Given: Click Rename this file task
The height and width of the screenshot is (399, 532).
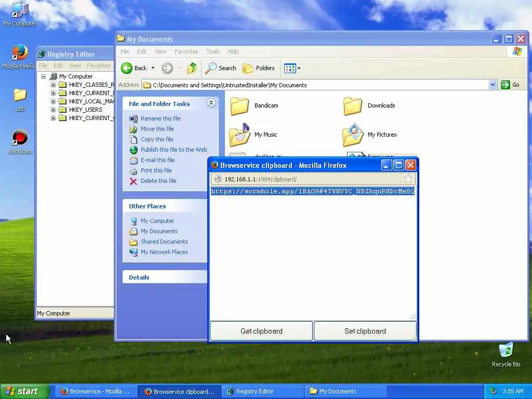Looking at the screenshot, I should [161, 118].
